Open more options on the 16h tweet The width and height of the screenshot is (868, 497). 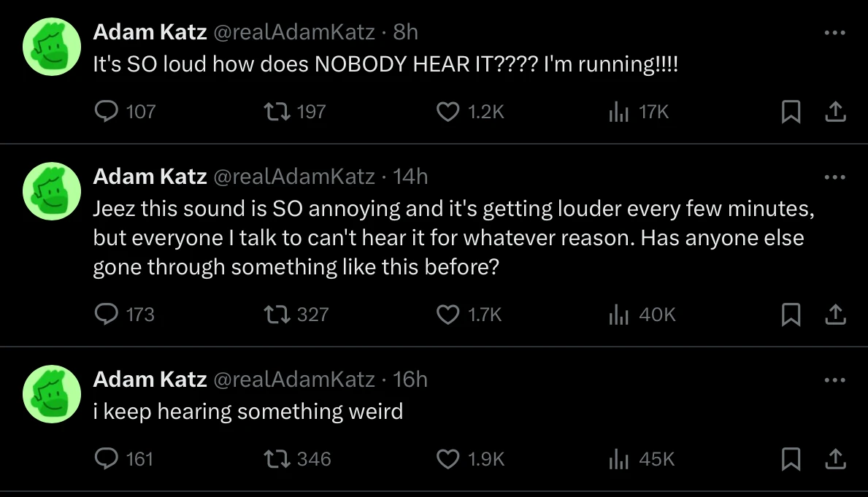[834, 380]
